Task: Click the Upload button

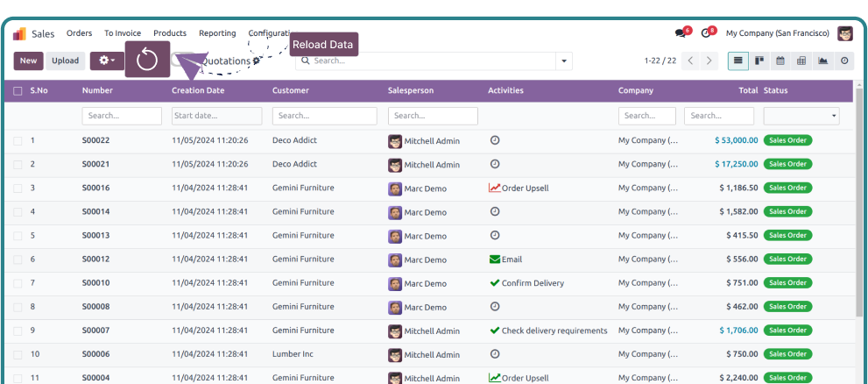Action: click(65, 60)
